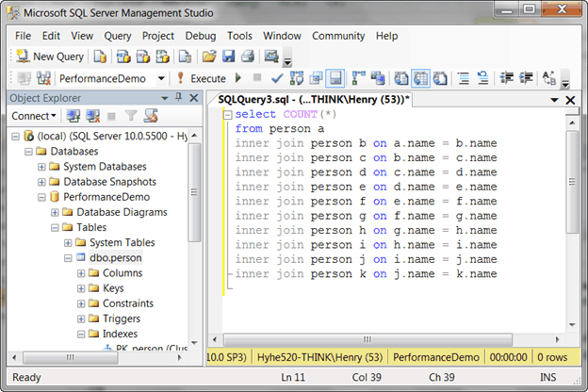Open the Query menu
This screenshot has width=588, height=392.
118,36
